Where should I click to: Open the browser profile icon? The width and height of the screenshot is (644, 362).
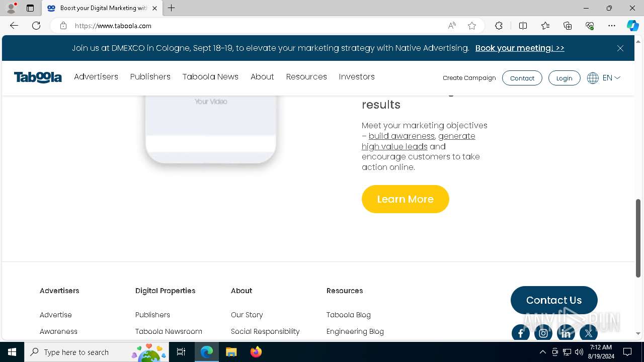click(x=11, y=8)
